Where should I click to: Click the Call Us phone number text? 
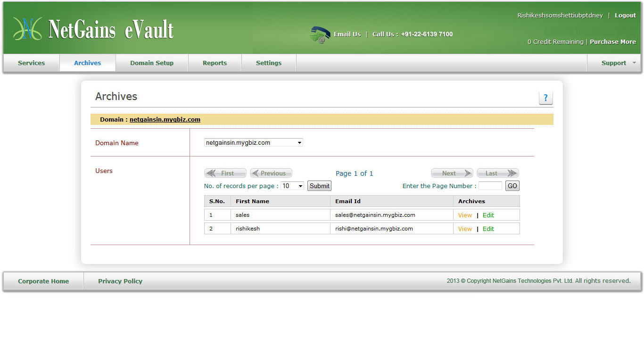point(413,34)
